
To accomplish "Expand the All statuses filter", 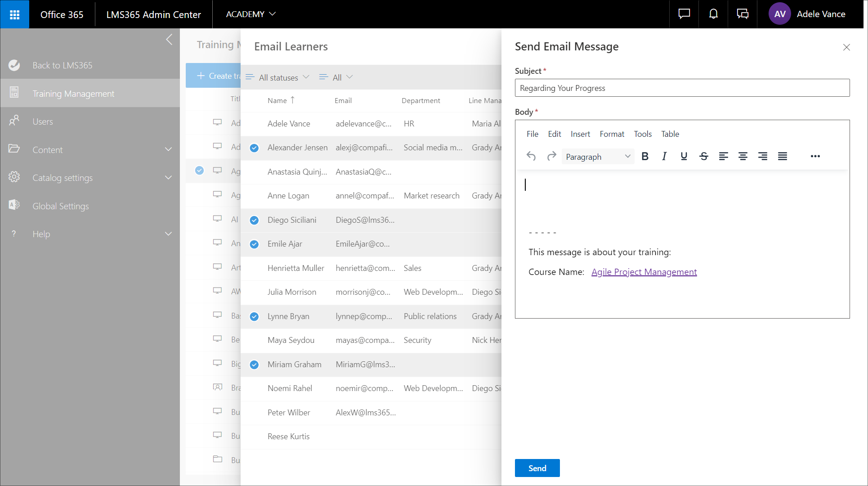I will point(277,77).
